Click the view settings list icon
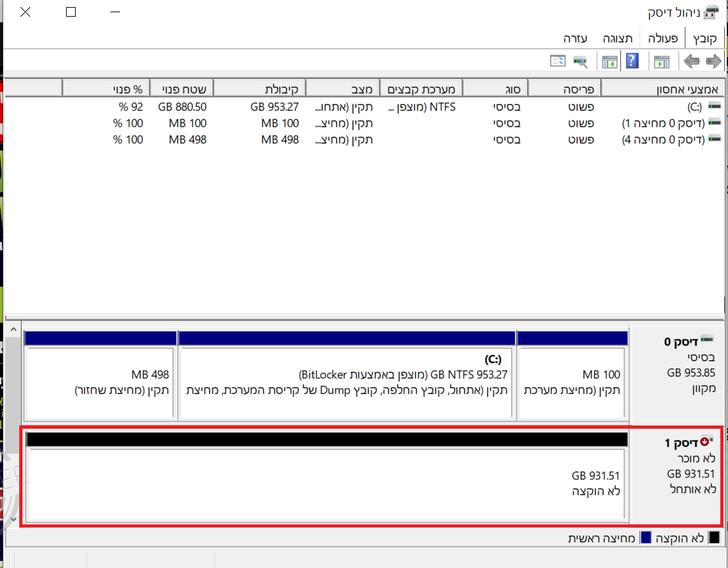The width and height of the screenshot is (728, 568). tap(557, 61)
